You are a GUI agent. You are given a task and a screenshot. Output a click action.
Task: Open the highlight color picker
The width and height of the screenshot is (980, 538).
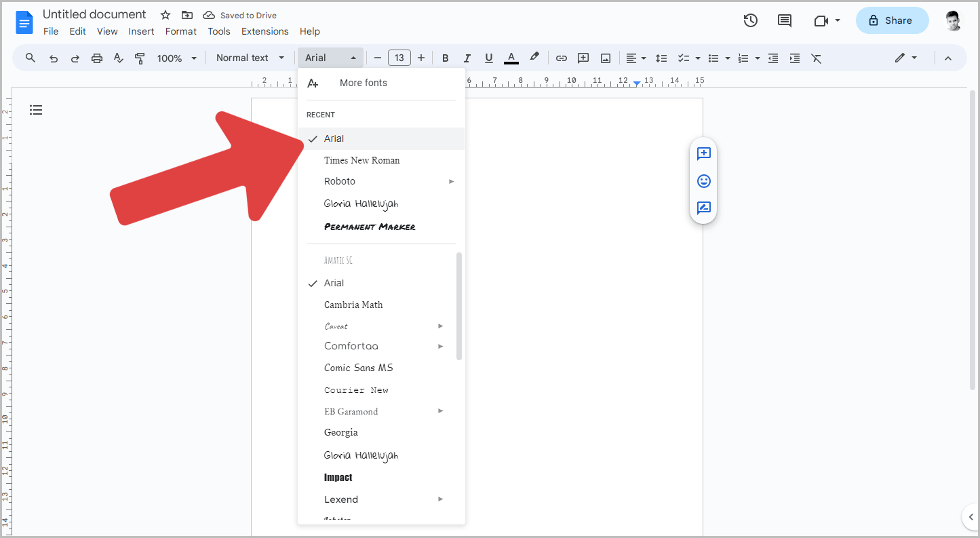[x=534, y=58]
